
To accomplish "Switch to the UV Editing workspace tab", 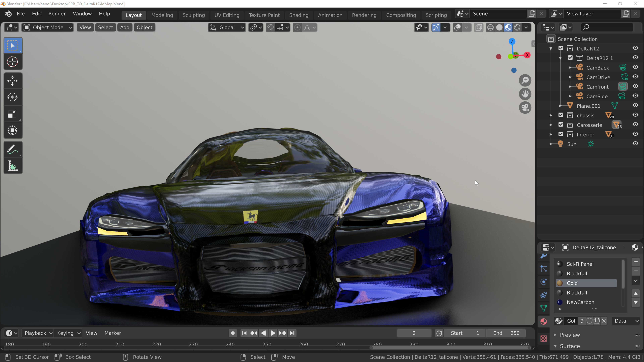I will pos(227,15).
